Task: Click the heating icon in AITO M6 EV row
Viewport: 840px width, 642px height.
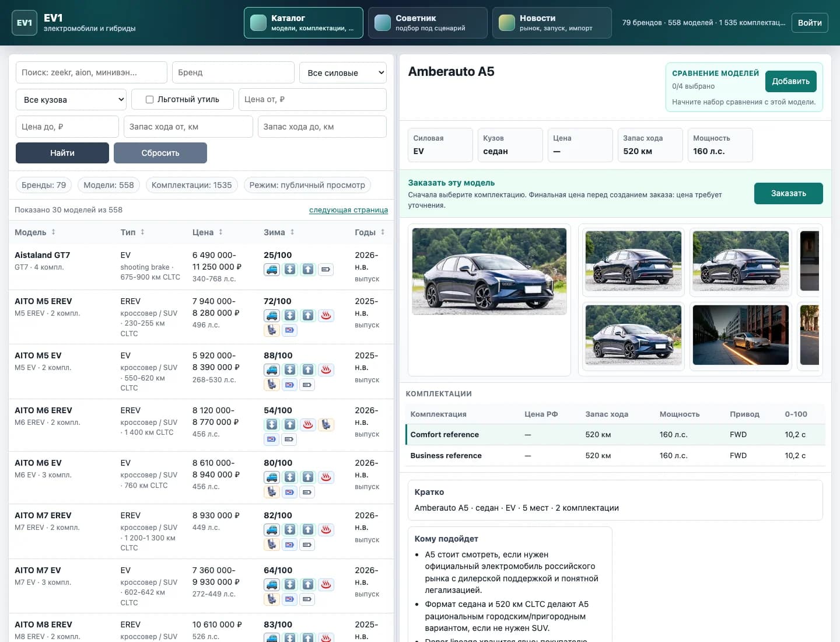Action: click(x=325, y=477)
